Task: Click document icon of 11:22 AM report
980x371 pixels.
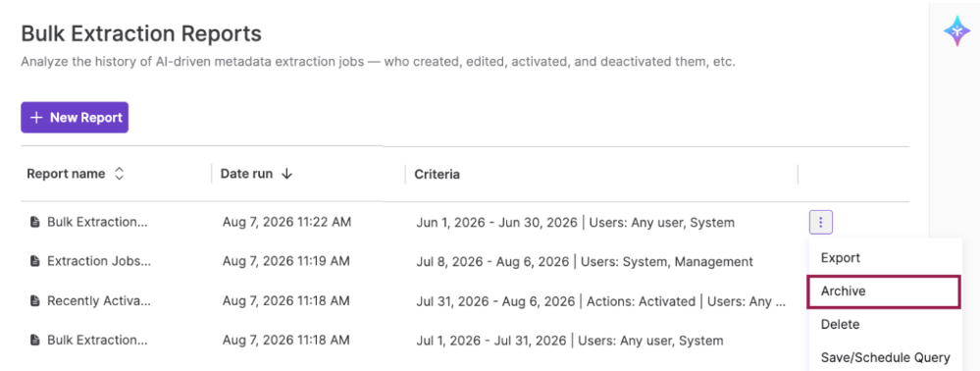Action: coord(35,222)
